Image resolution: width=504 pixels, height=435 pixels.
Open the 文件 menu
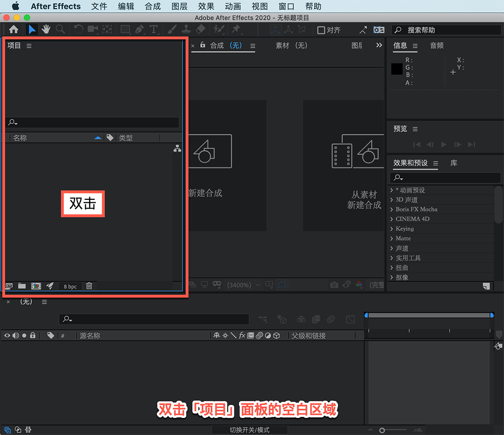coord(99,7)
